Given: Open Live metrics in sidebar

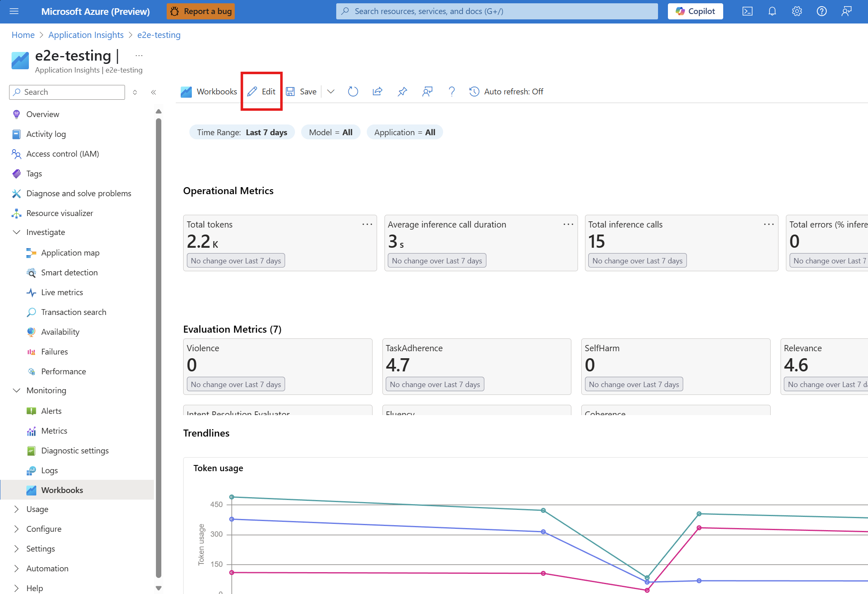Looking at the screenshot, I should pyautogui.click(x=62, y=292).
